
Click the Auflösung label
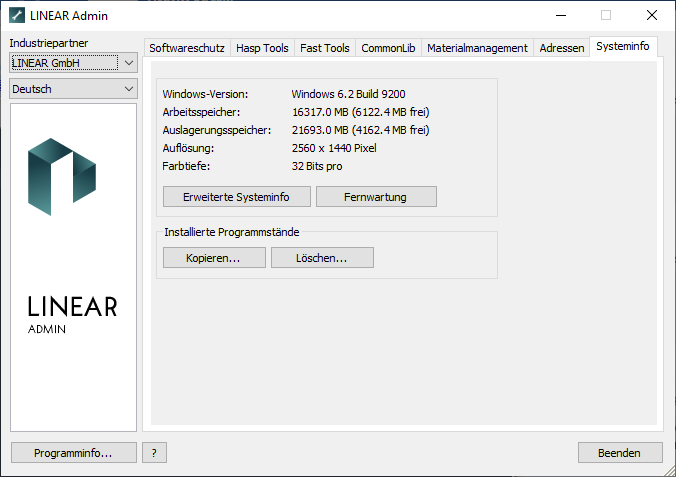[188, 148]
